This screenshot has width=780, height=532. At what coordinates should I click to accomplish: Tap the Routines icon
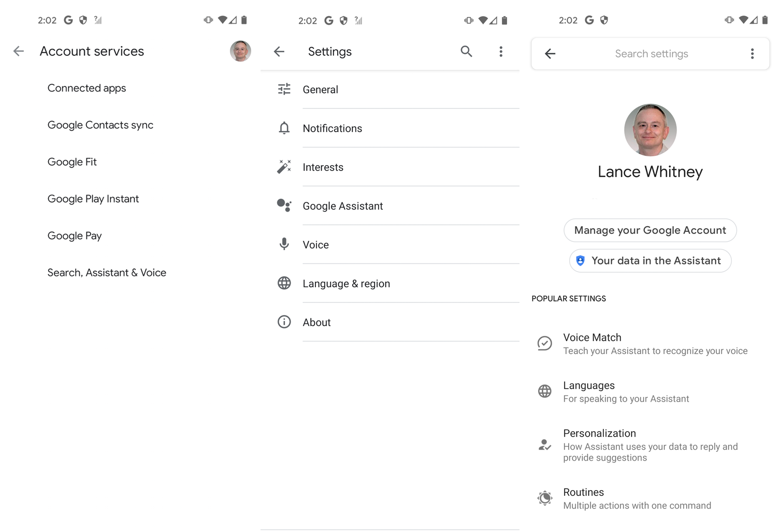tap(544, 498)
